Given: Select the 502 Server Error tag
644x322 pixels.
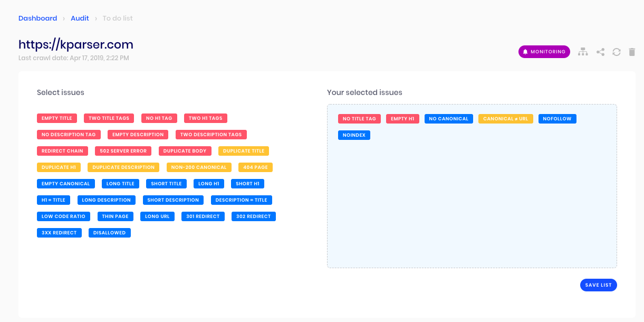Looking at the screenshot, I should click(123, 151).
